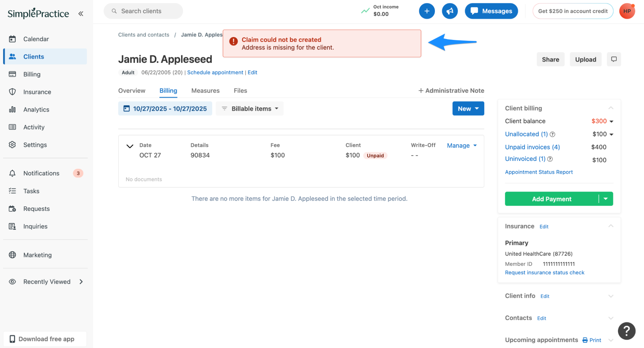Open Notifications via the bell icon
The width and height of the screenshot is (644, 348).
[12, 173]
